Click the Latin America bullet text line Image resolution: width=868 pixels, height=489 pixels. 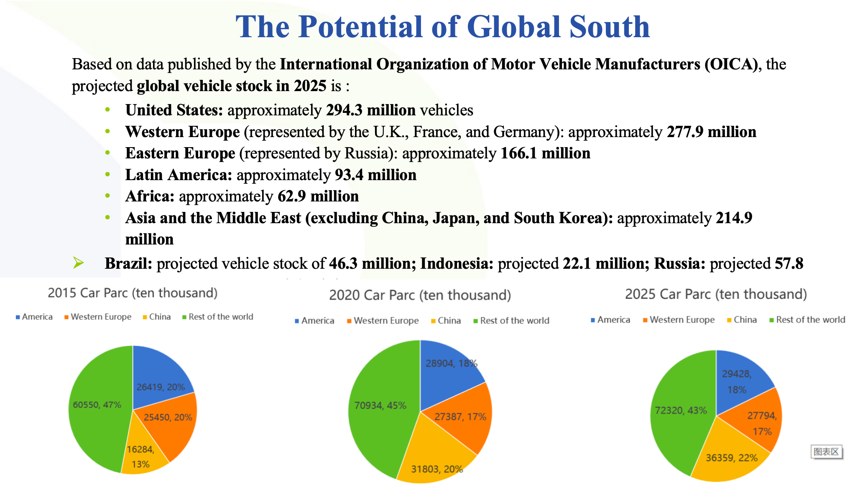[x=271, y=175]
